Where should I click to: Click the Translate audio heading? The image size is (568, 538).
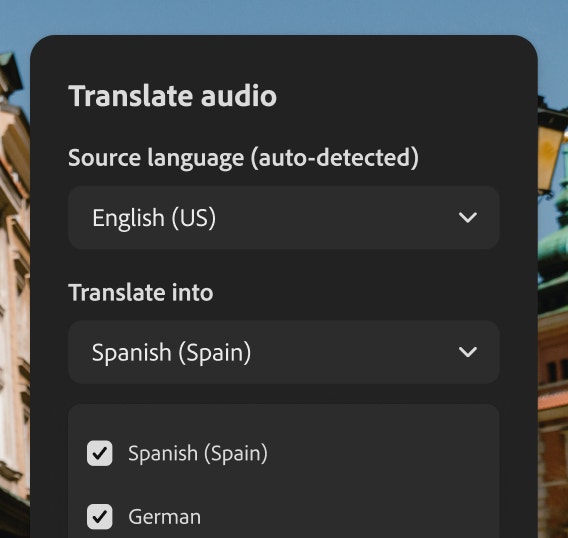pos(172,96)
